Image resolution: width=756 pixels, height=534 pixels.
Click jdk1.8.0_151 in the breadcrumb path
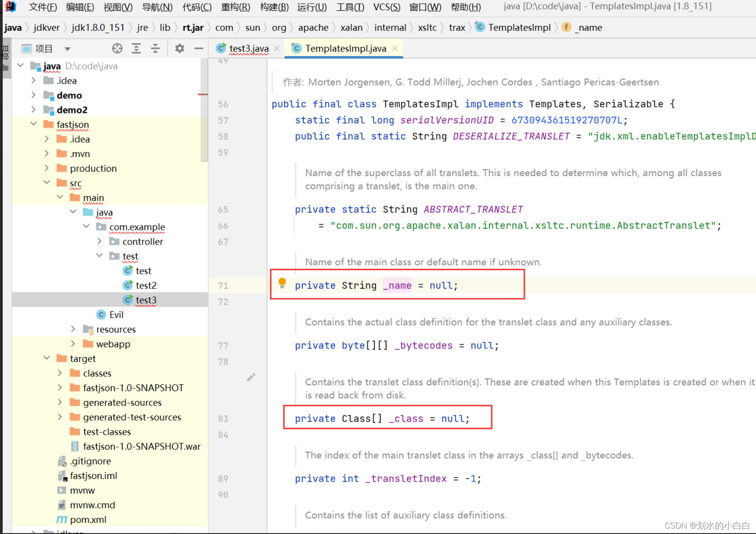[x=98, y=27]
